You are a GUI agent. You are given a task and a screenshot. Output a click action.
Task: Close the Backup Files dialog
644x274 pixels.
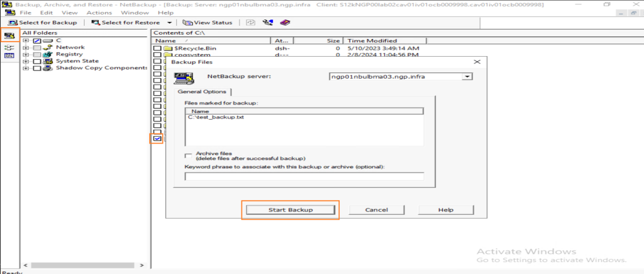[x=477, y=62]
